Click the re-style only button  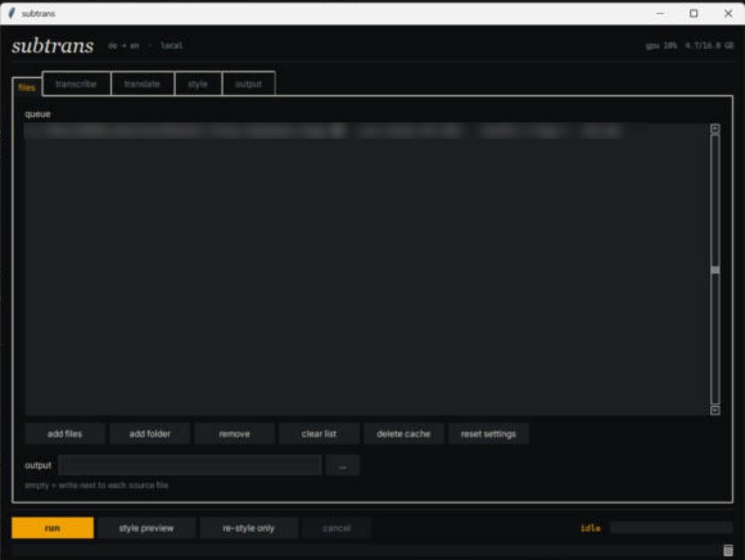tap(249, 528)
